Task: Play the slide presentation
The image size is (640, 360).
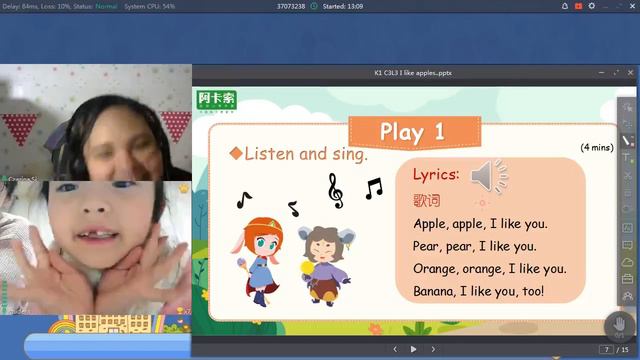Action: tap(413, 349)
